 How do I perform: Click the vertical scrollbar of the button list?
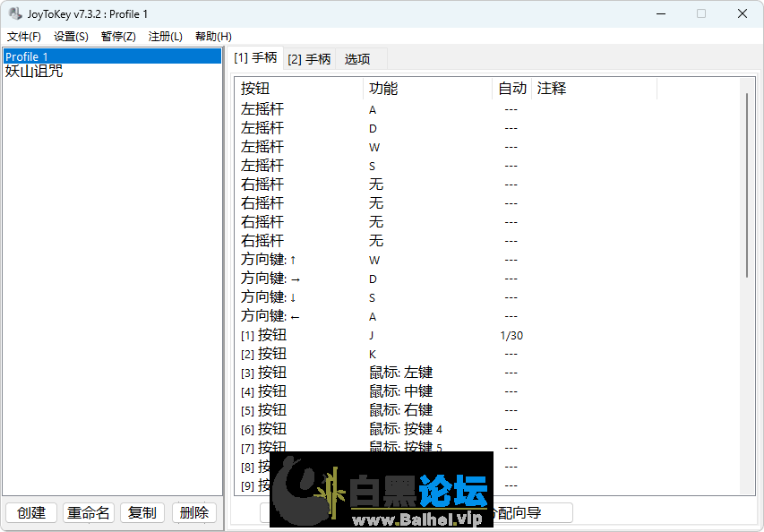tap(747, 185)
